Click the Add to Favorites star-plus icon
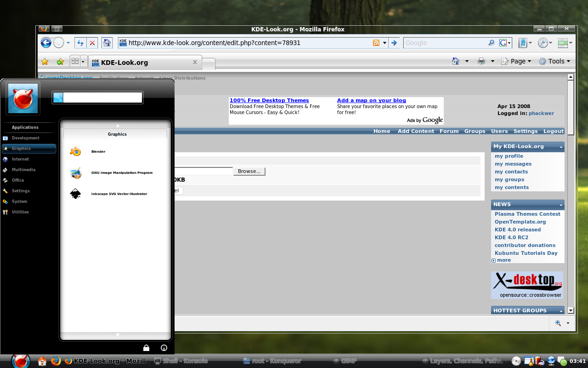The height and width of the screenshot is (368, 588). point(60,61)
